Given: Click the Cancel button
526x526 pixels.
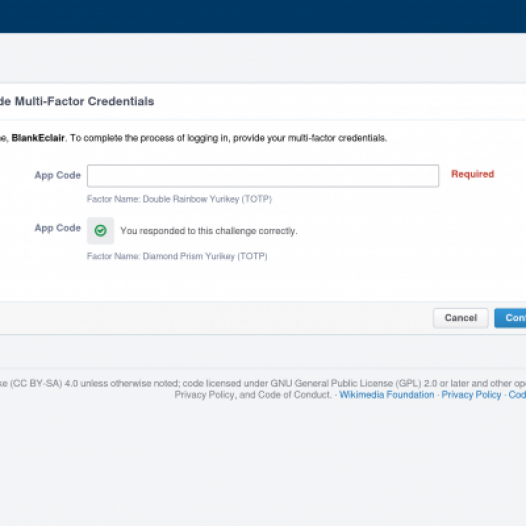Looking at the screenshot, I should [x=461, y=318].
